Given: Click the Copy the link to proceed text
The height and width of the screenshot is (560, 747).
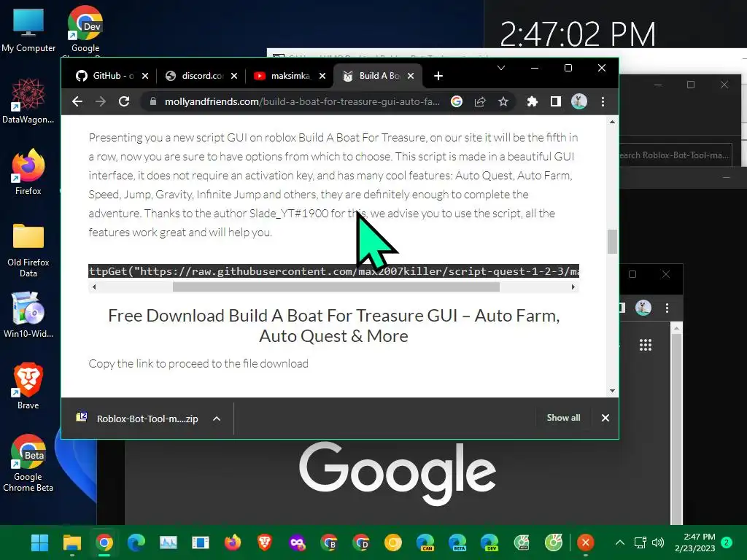Looking at the screenshot, I should 198,363.
